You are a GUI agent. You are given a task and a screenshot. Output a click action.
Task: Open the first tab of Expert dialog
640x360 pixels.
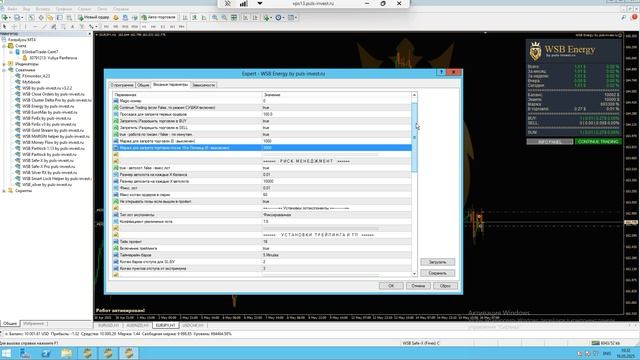click(122, 85)
